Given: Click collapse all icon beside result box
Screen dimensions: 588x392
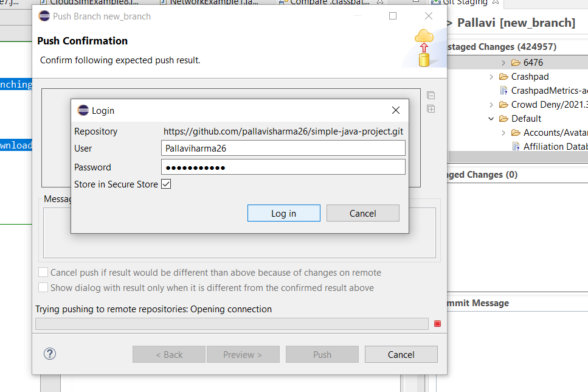Looking at the screenshot, I should 431,96.
